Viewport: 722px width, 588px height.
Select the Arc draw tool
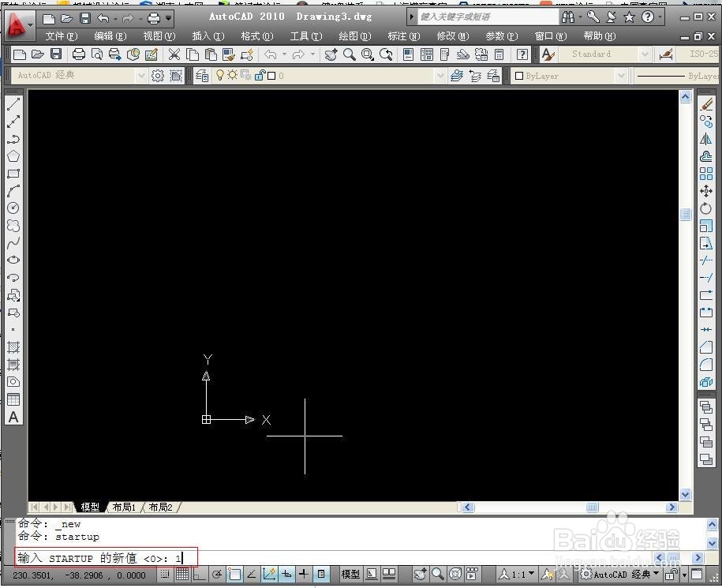coord(13,191)
